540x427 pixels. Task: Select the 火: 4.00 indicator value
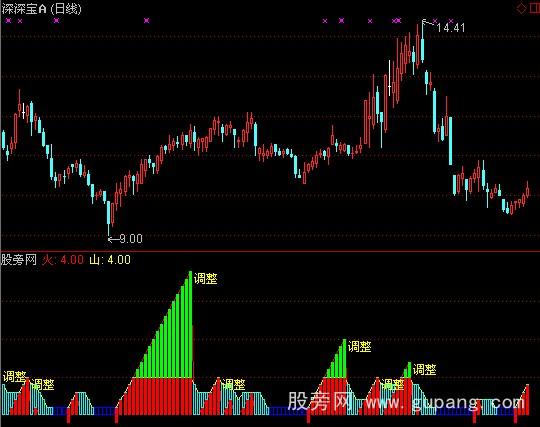63,260
